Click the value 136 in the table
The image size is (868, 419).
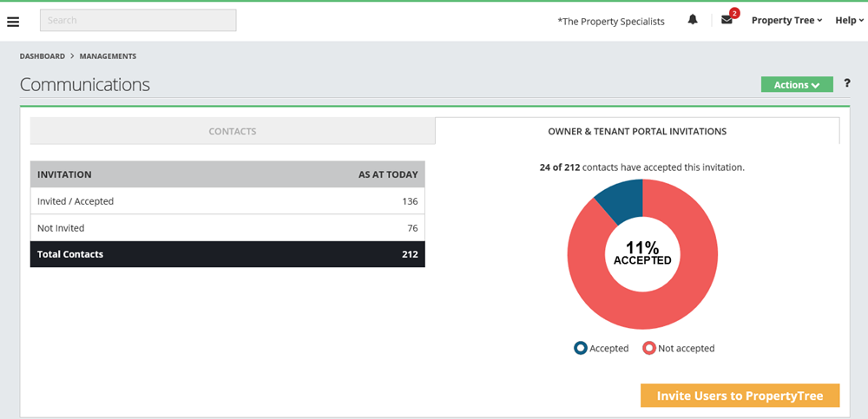tap(410, 201)
